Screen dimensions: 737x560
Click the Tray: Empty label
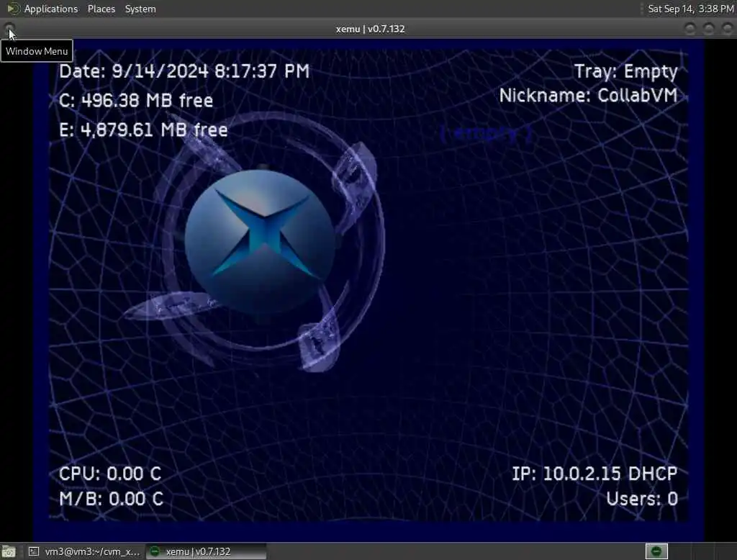pyautogui.click(x=626, y=71)
